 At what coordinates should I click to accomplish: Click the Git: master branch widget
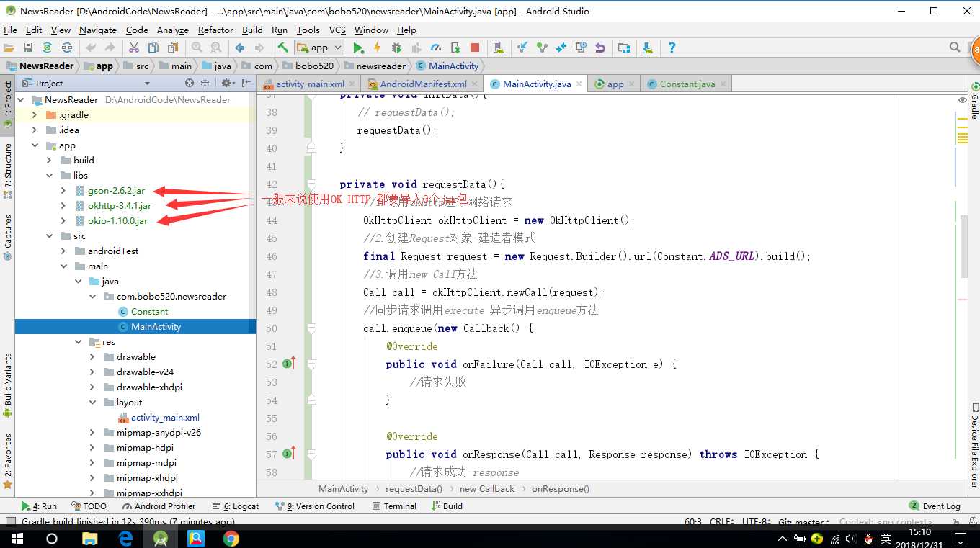click(x=804, y=522)
